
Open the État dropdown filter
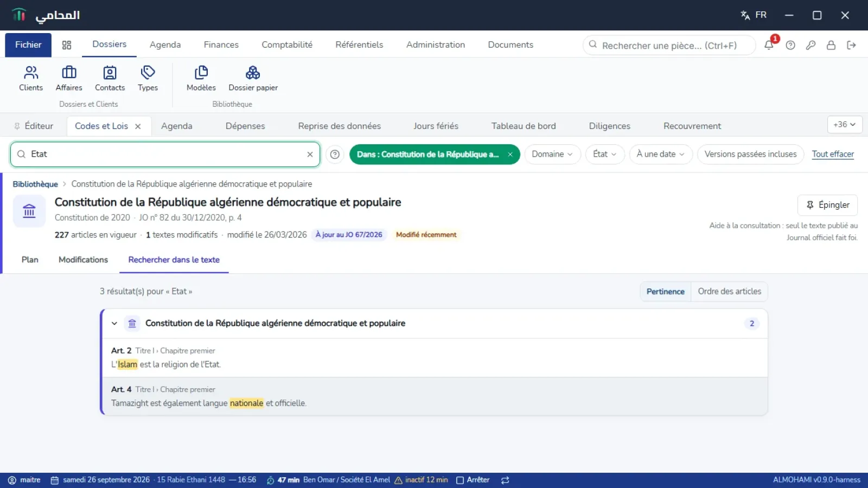point(605,155)
